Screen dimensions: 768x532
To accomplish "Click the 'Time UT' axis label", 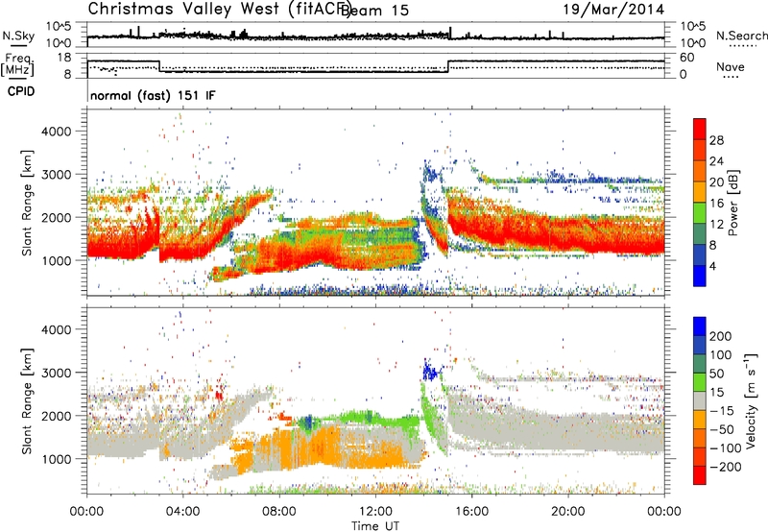I will point(375,525).
